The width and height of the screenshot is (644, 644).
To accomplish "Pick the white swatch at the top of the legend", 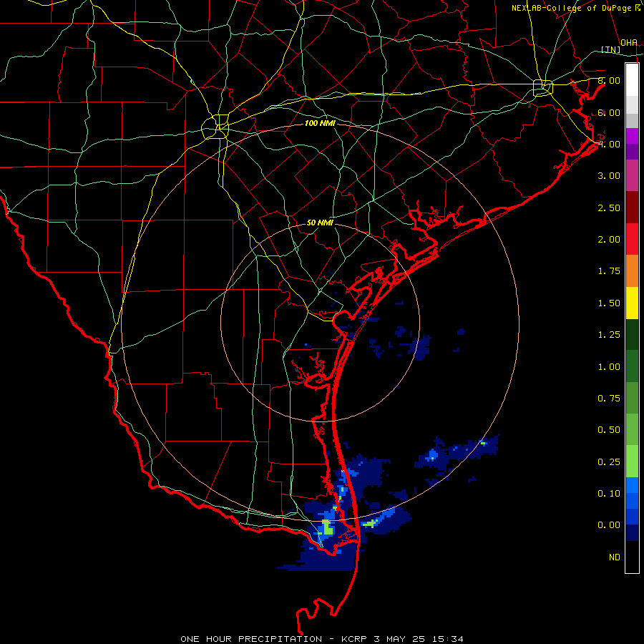I will 632,80.
